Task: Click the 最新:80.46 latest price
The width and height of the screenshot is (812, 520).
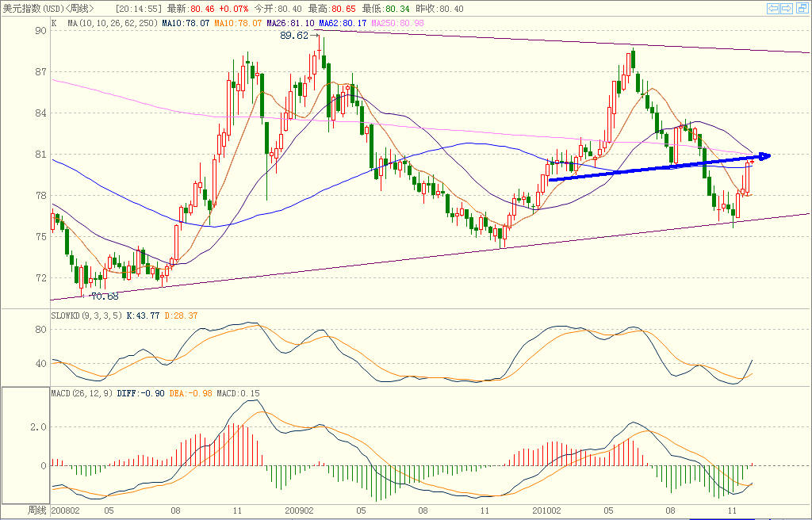Action: 191,9
